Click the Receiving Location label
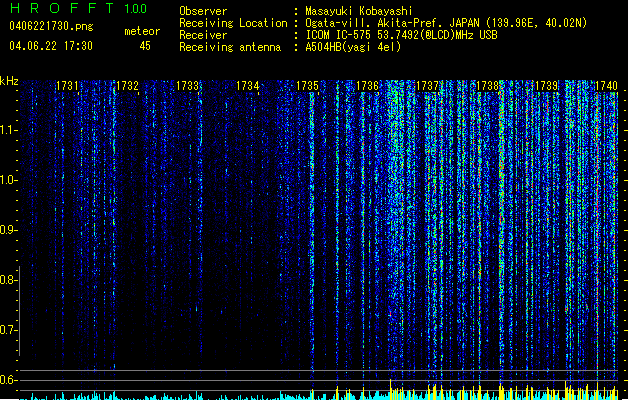The image size is (629, 400). point(233,23)
